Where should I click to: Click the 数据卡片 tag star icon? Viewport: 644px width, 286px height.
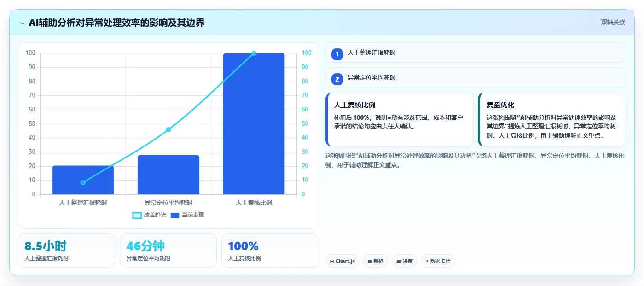coord(427,261)
